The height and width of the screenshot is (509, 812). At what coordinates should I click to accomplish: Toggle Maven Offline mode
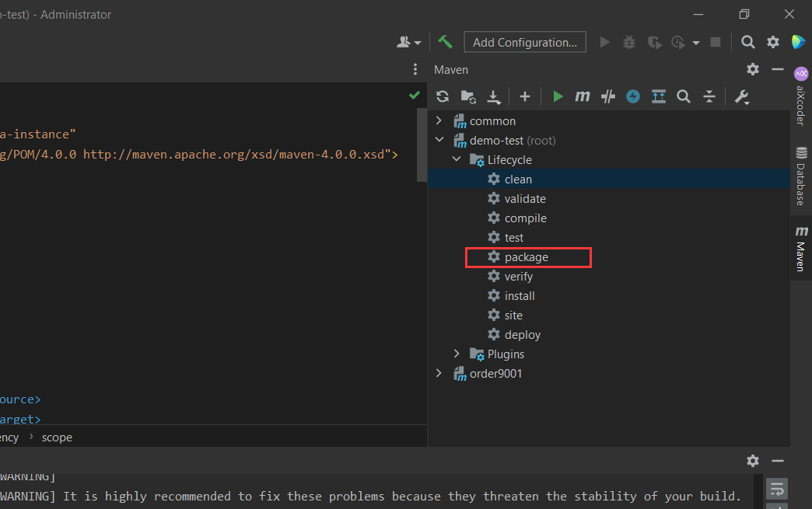(633, 96)
